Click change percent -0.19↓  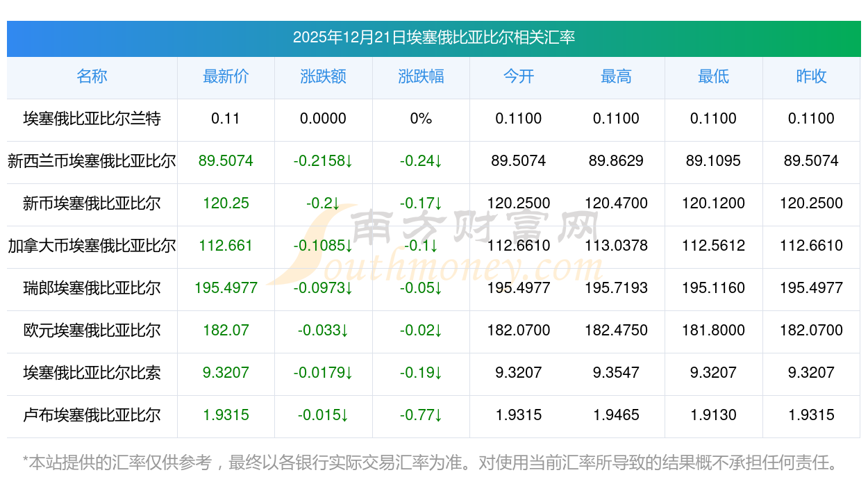coord(421,373)
